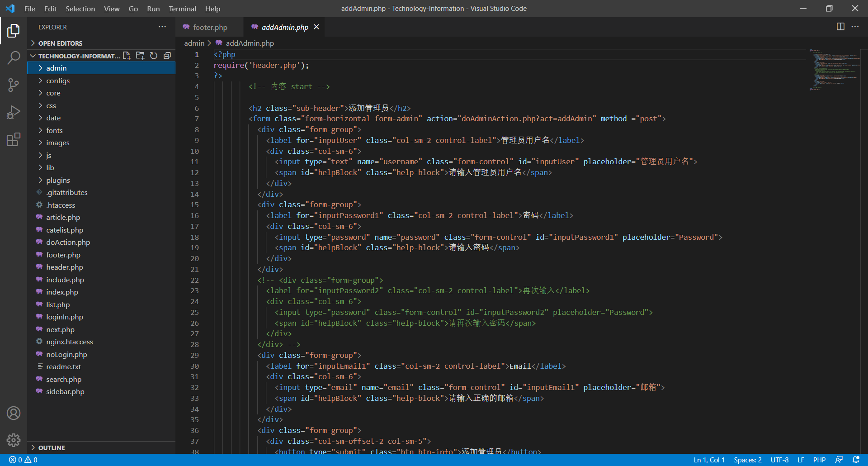Open the feedback icon in status bar
Viewport: 868px width, 466px height.
point(839,460)
